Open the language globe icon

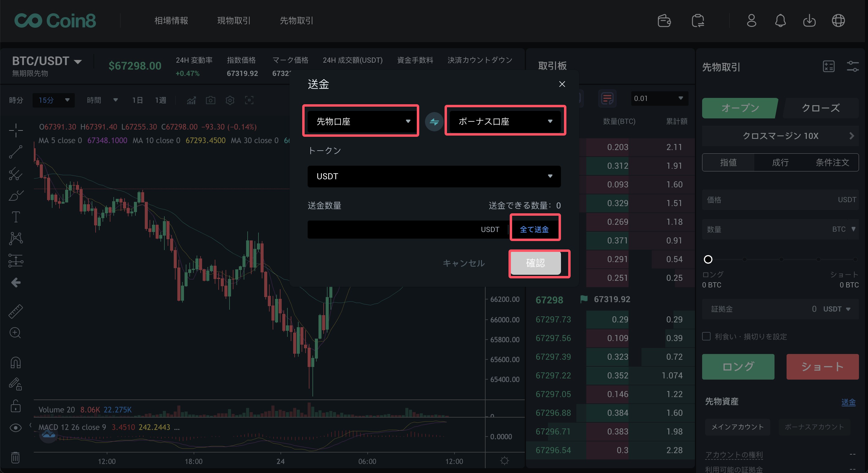838,20
